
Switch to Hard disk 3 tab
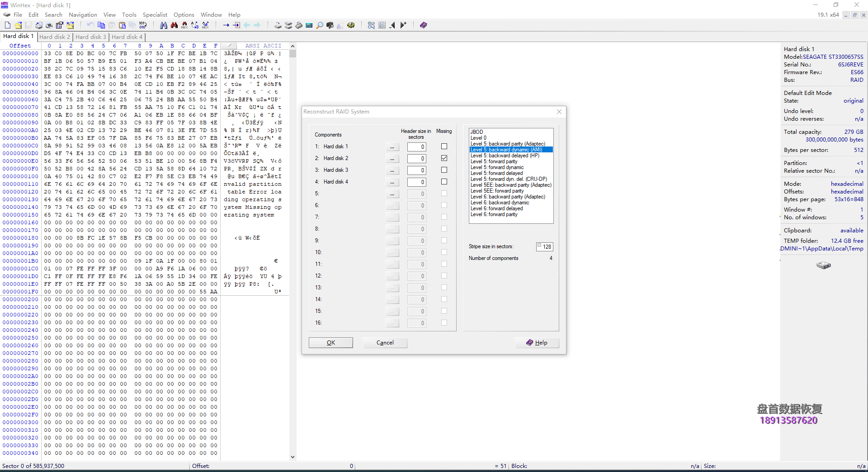91,37
